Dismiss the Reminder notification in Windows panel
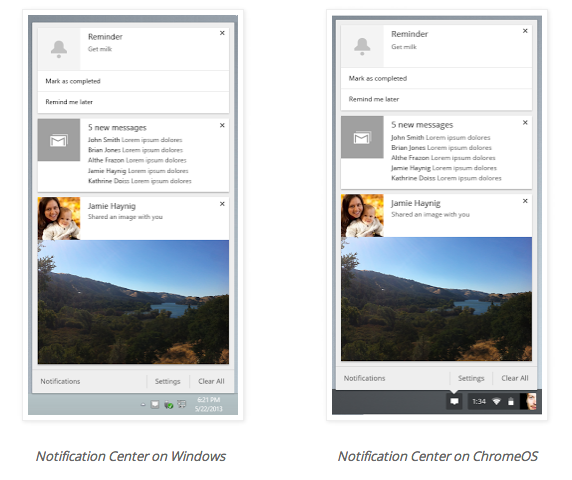The width and height of the screenshot is (572, 480). (x=222, y=33)
